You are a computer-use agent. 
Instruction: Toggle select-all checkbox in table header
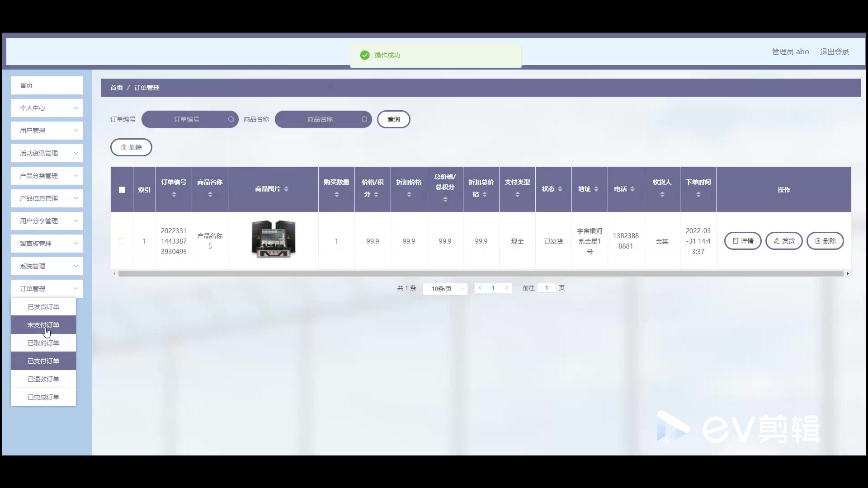[x=122, y=190]
